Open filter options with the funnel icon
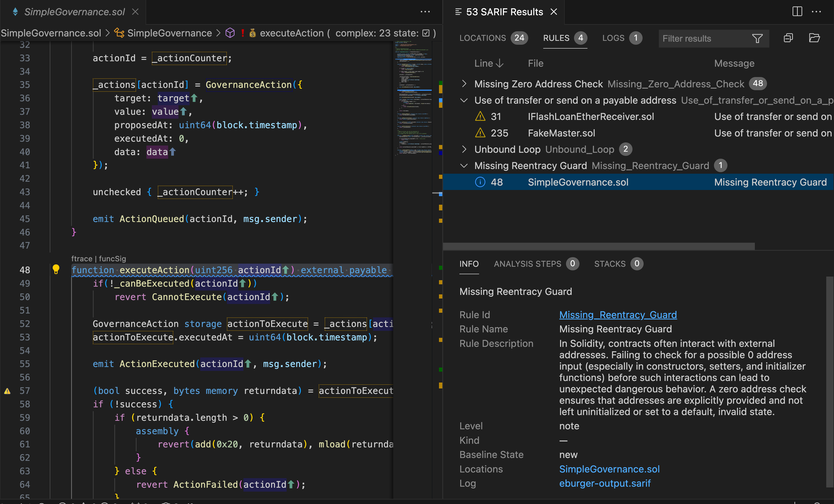The image size is (834, 504). (x=757, y=38)
